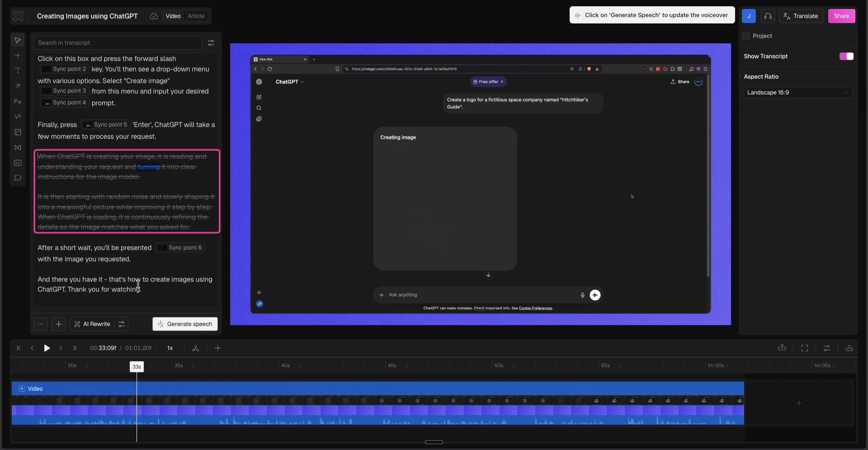Toggle the Show Transcript switch
The width and height of the screenshot is (868, 450).
tap(846, 57)
